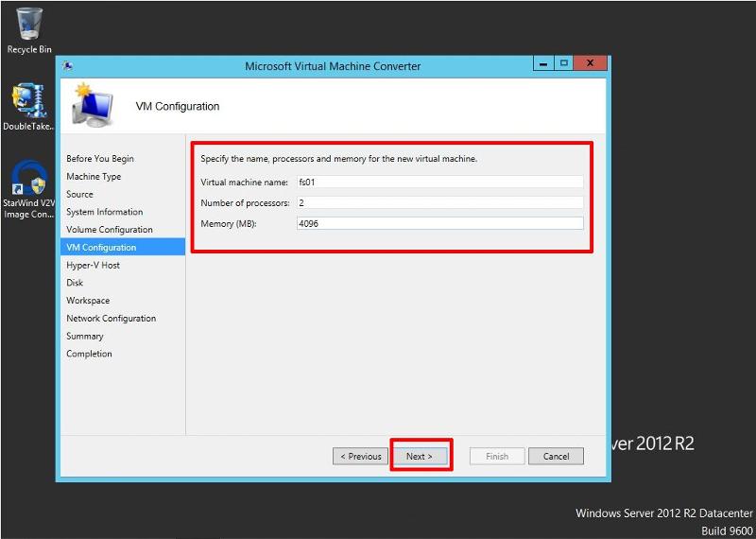The height and width of the screenshot is (539, 756).
Task: Click the wizard computer icon in header
Action: tap(92, 105)
